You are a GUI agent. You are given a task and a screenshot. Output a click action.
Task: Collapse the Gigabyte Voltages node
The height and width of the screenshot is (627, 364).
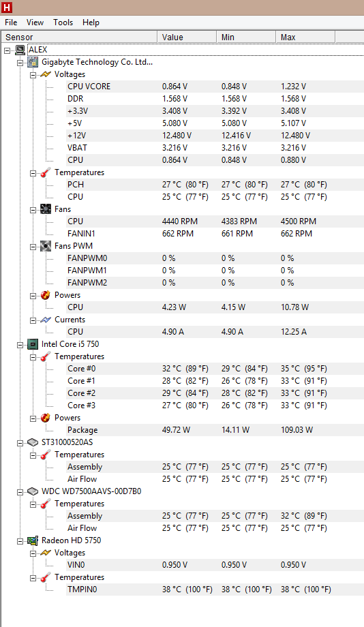33,75
